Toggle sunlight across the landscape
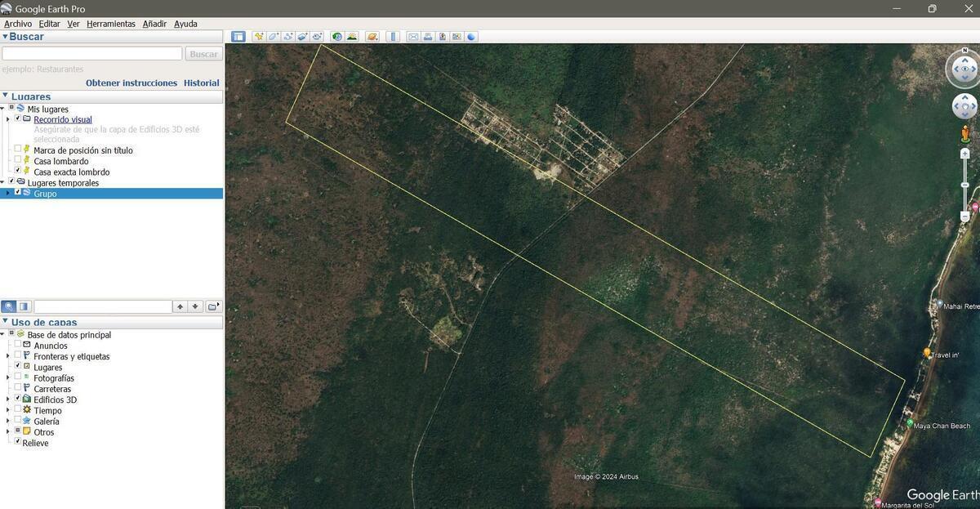The image size is (980, 509). click(352, 37)
